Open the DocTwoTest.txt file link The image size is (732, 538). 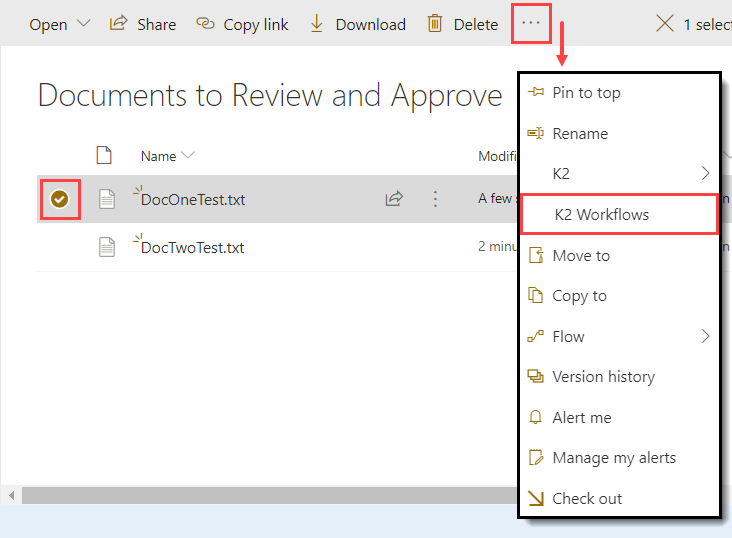(193, 248)
